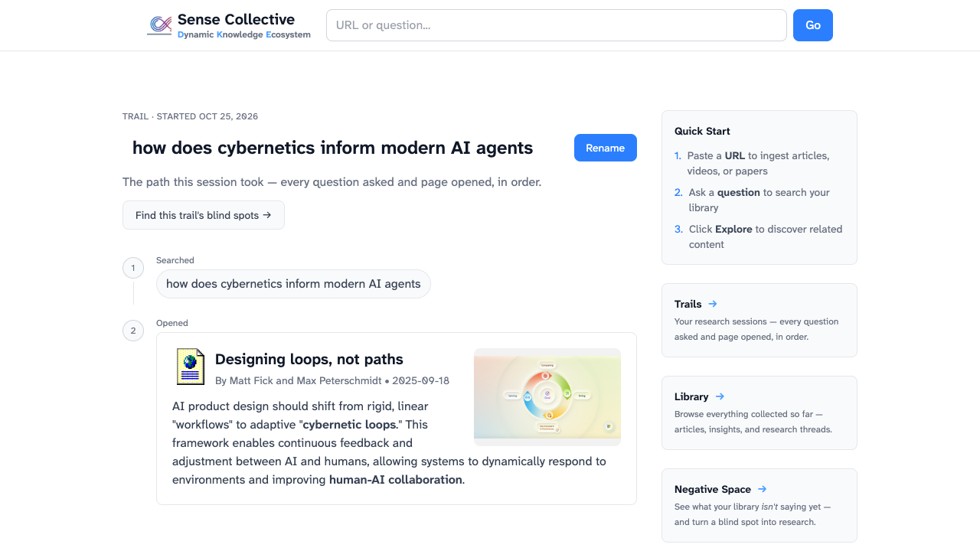The width and height of the screenshot is (980, 551).
Task: Open the Designing loops, not paths title
Action: click(x=309, y=359)
